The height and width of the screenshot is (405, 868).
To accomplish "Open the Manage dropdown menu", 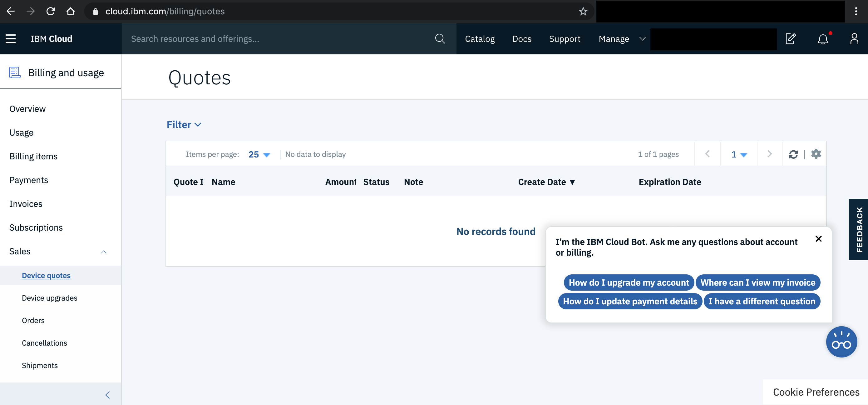I will [x=622, y=39].
